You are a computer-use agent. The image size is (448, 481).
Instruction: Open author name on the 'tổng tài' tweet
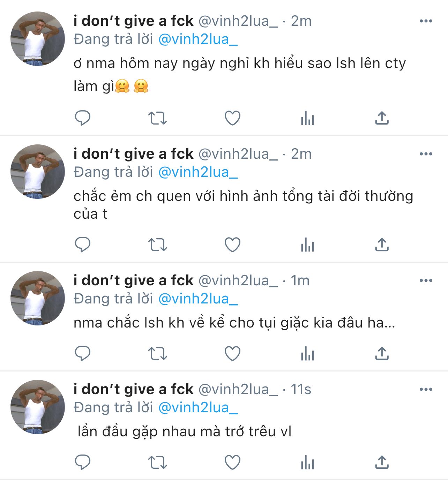point(133,154)
